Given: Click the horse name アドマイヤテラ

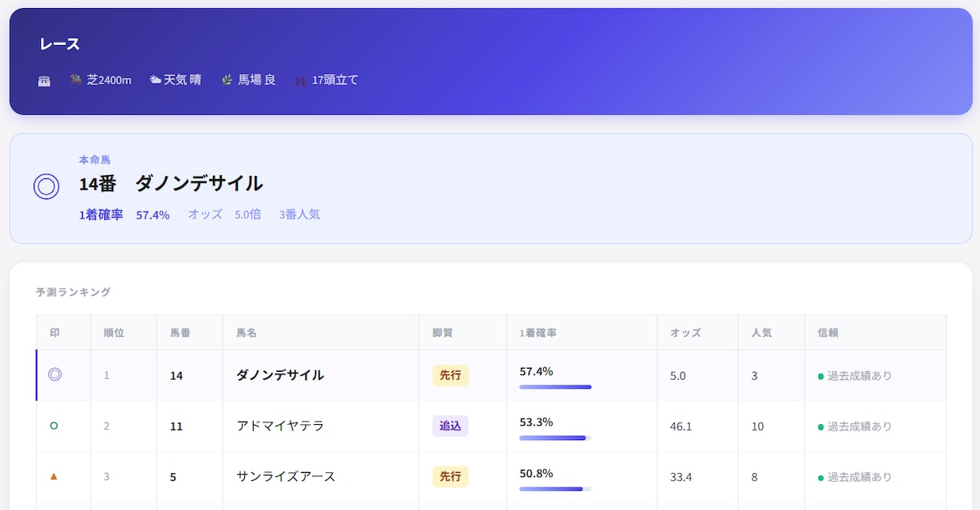Looking at the screenshot, I should (x=280, y=426).
